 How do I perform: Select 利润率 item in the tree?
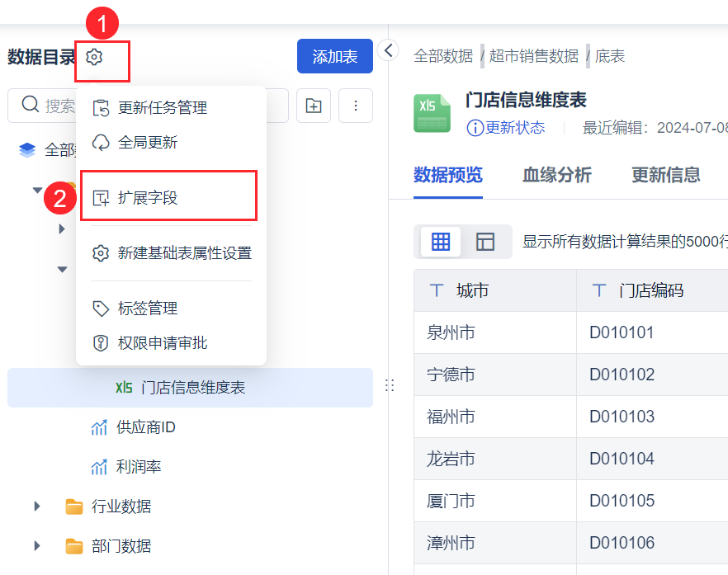(138, 467)
